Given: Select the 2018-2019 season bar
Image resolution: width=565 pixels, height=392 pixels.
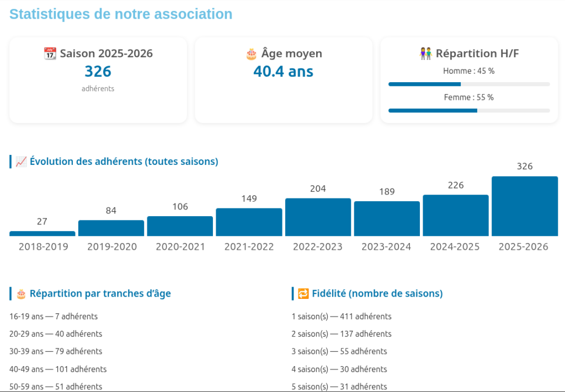Looking at the screenshot, I should [x=42, y=234].
